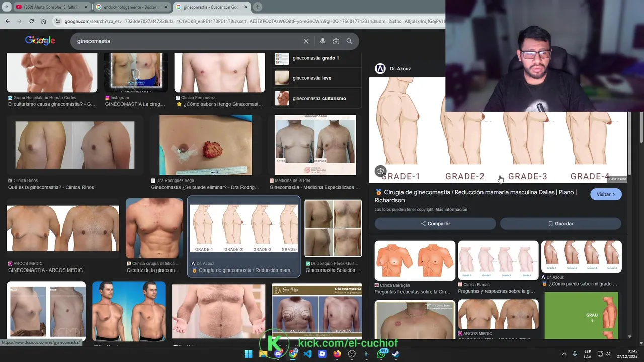This screenshot has height=362, width=644.
Task: Focus the ginecomastia search box
Action: 186,41
